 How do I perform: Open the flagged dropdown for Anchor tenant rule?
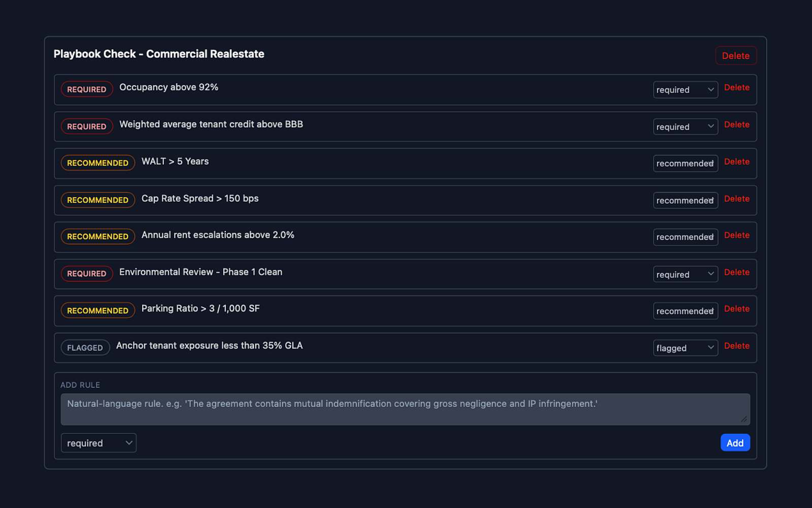click(x=685, y=348)
